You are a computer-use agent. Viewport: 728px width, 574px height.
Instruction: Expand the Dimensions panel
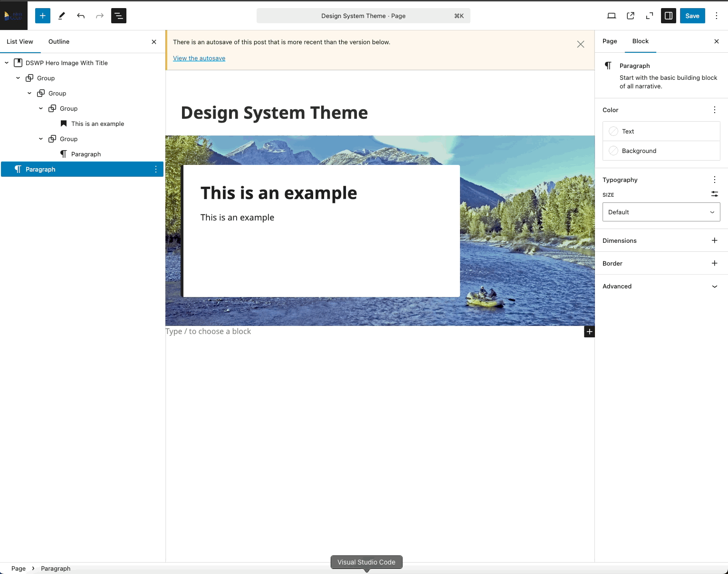pyautogui.click(x=661, y=240)
